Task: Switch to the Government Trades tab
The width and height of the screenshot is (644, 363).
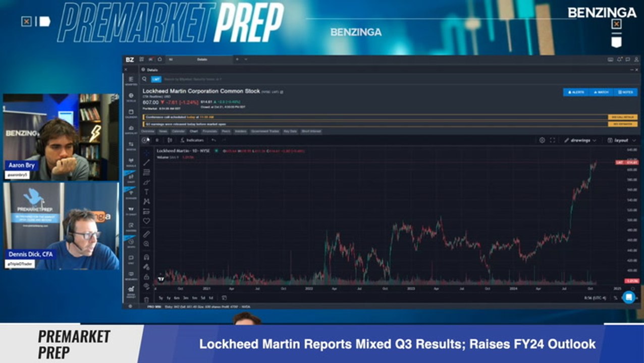Action: 265,131
